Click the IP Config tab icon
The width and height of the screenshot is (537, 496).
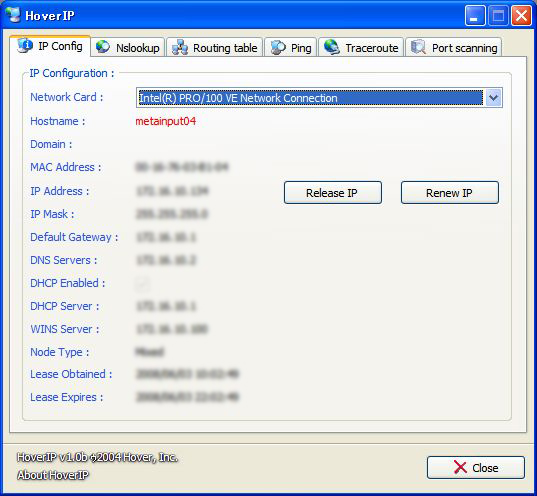(x=25, y=46)
